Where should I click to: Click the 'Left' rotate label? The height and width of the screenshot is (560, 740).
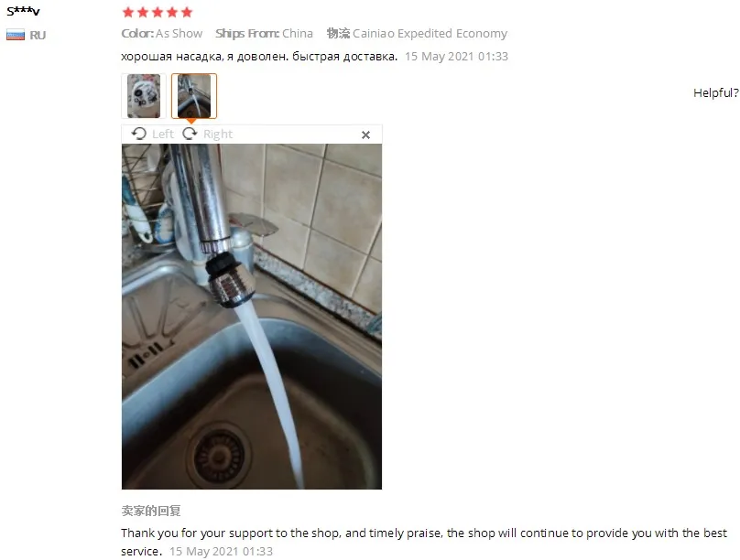tap(163, 135)
